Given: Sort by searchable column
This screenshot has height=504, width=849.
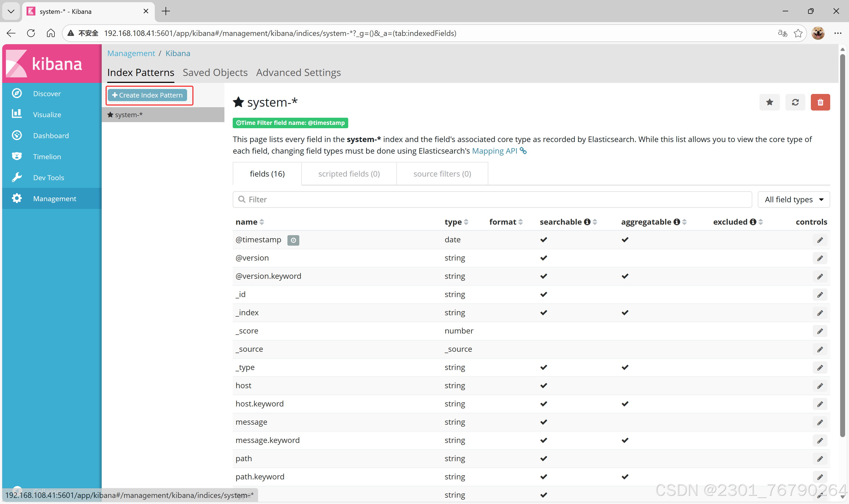Looking at the screenshot, I should coord(595,222).
